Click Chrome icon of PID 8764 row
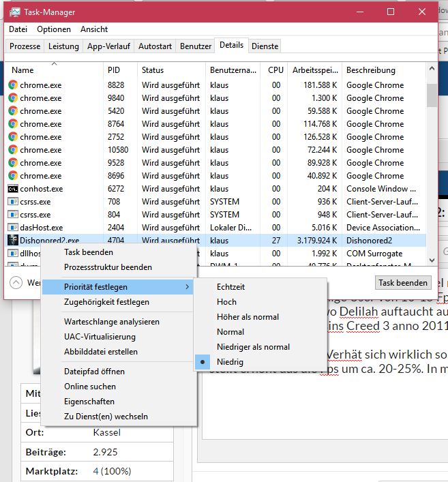 pyautogui.click(x=13, y=124)
